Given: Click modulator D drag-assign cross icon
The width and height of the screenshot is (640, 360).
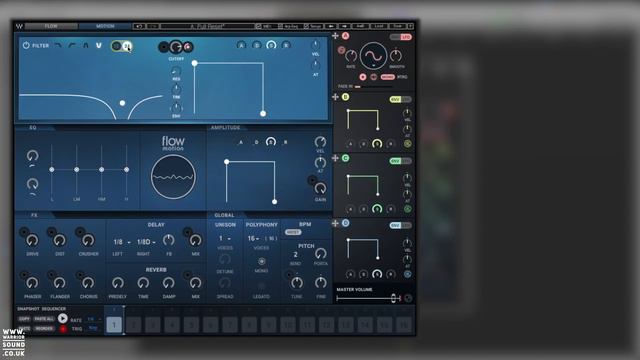Looking at the screenshot, I should point(336,223).
